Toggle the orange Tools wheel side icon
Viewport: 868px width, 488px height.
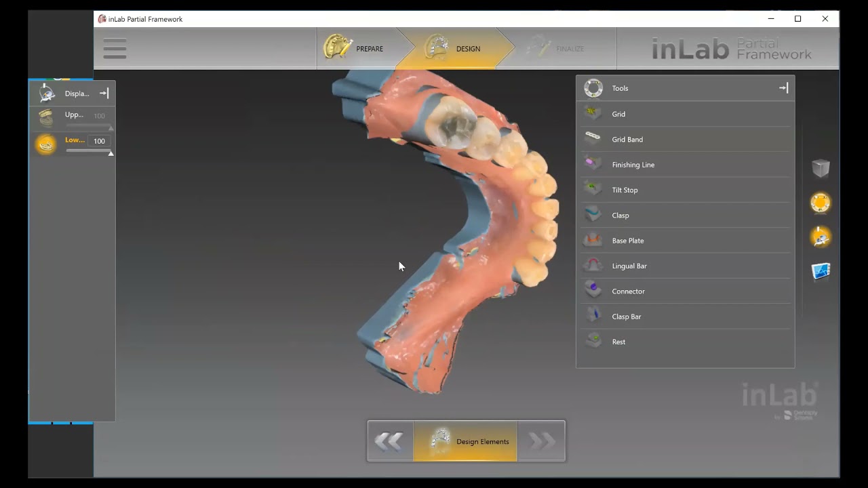point(821,202)
